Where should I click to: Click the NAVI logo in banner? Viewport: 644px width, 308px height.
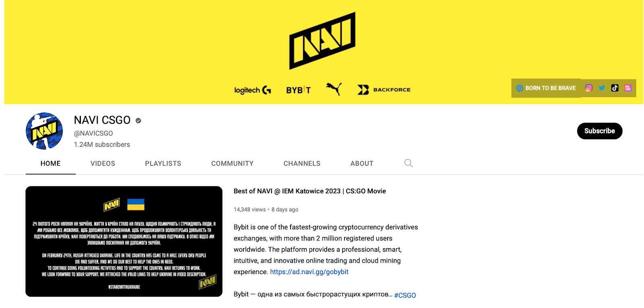pyautogui.click(x=322, y=41)
